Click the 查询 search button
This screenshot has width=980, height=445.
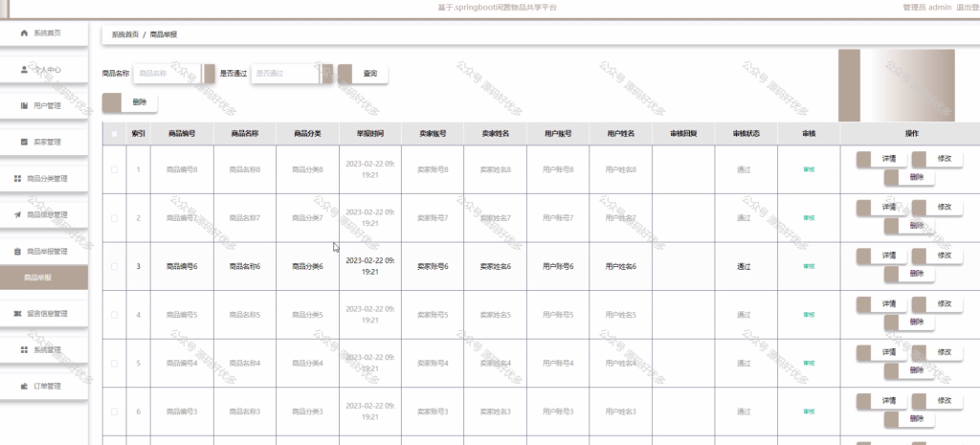coord(363,73)
